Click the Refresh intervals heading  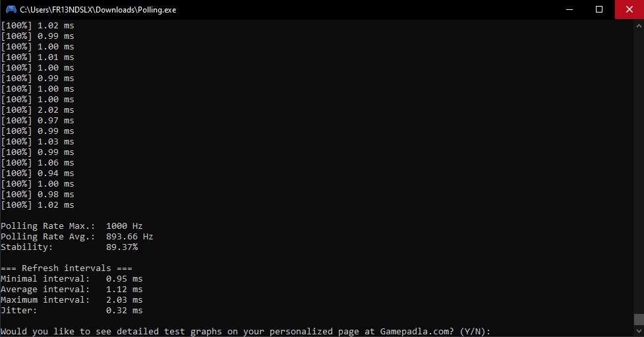(x=67, y=268)
